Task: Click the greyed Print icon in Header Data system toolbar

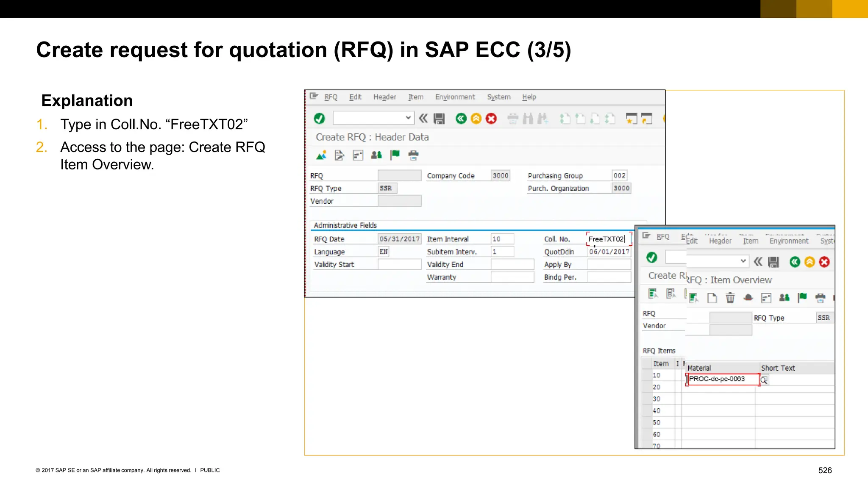Action: click(513, 119)
